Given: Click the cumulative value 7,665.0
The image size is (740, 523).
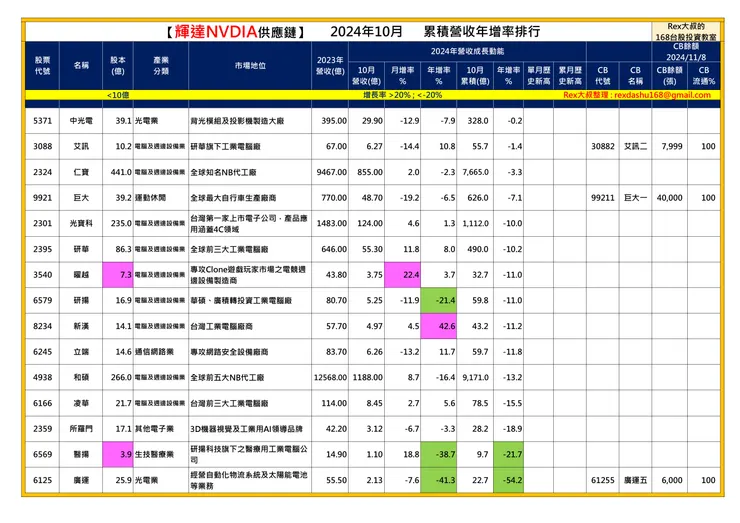Looking at the screenshot, I should tap(475, 172).
